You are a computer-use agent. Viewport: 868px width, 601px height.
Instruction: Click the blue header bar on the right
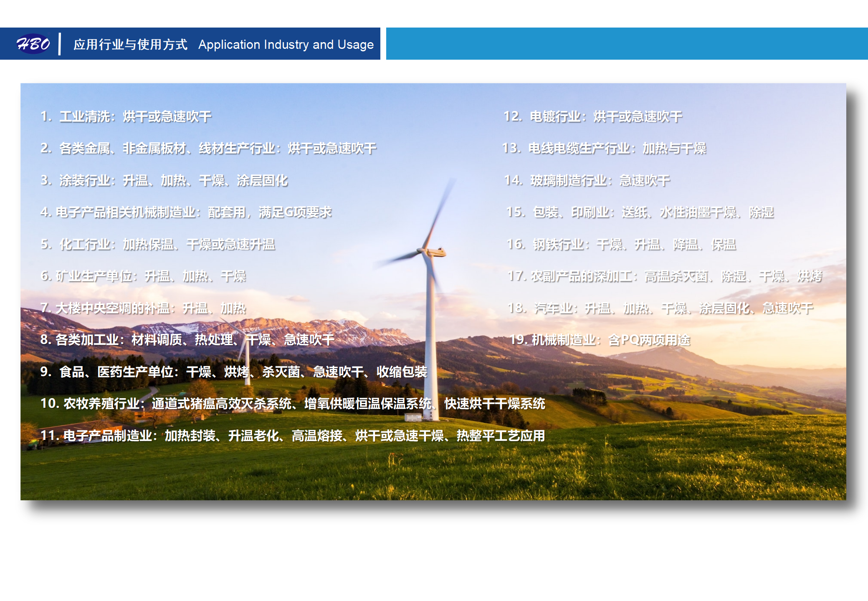(626, 43)
